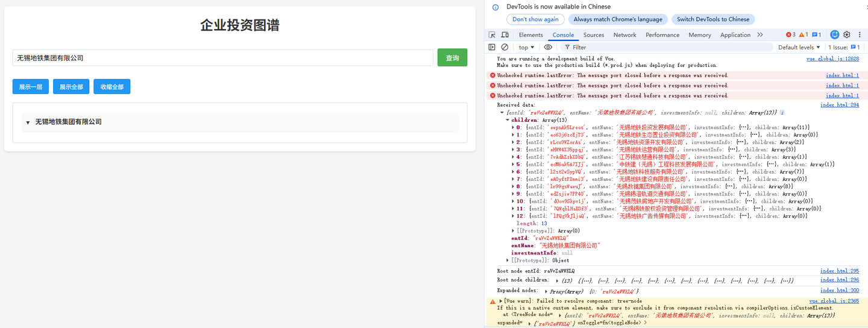868x328 pixels.
Task: Expand child 2 无锡地铁资源开发有限公司
Action: click(513, 142)
